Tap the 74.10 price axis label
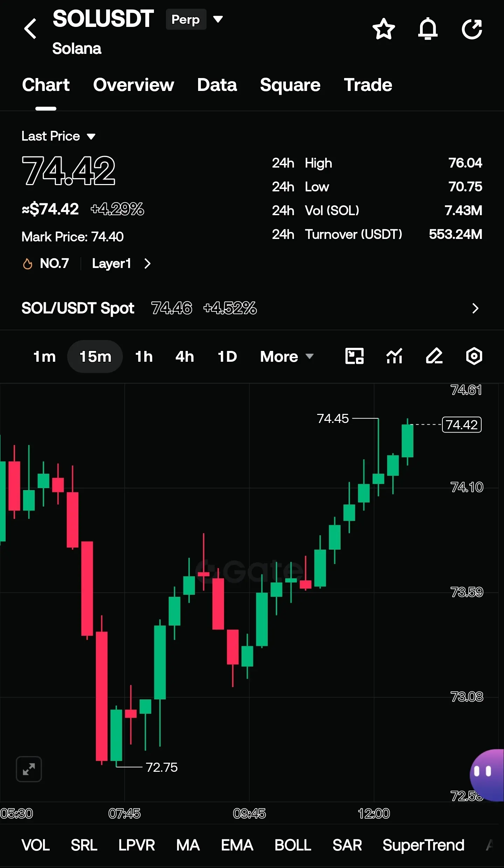 [x=467, y=487]
